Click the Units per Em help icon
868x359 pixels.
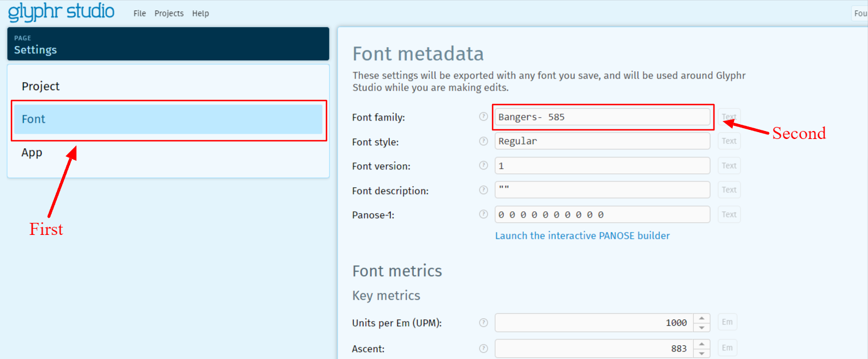(x=483, y=322)
